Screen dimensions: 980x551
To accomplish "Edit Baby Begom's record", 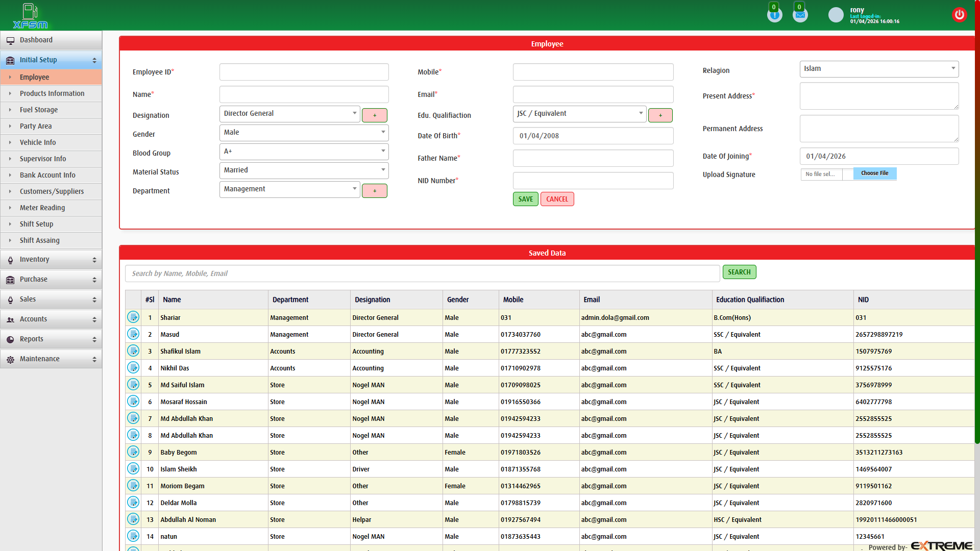I will pos(133,452).
